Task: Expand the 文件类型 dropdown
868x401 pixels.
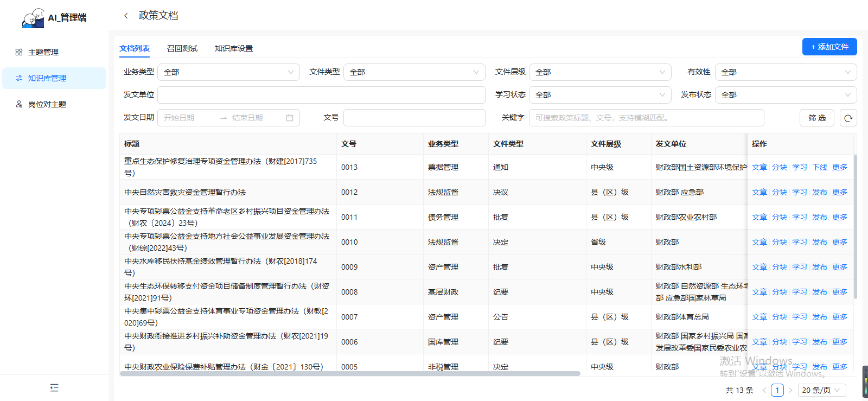Action: pos(414,72)
